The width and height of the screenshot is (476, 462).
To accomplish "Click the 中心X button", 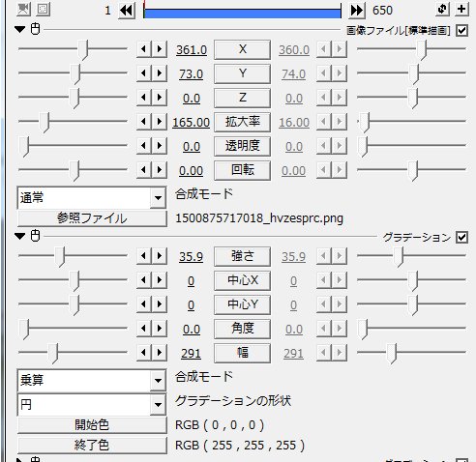I will [242, 280].
